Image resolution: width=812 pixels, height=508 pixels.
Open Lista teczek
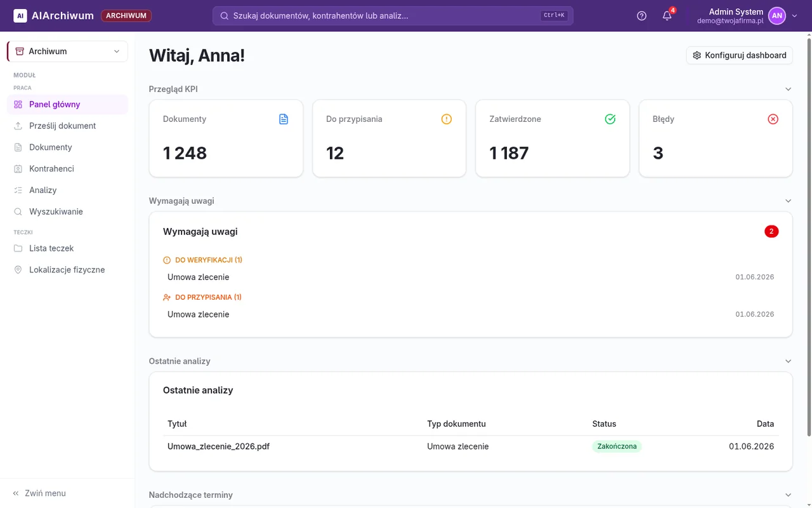click(x=67, y=248)
